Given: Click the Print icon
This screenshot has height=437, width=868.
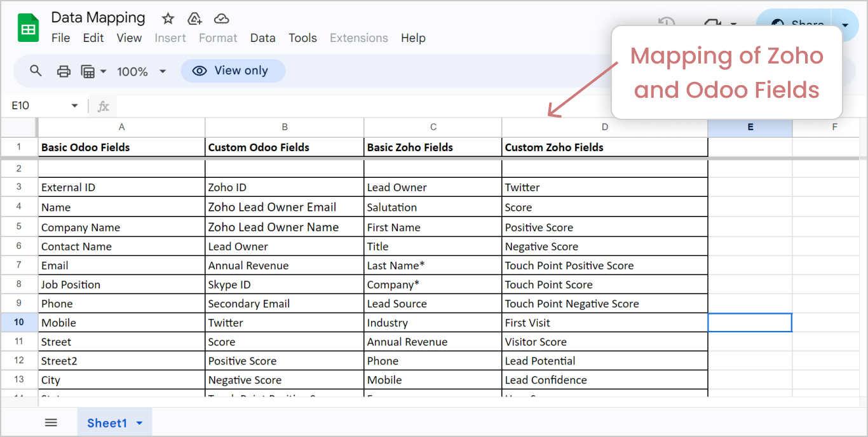Looking at the screenshot, I should 63,71.
